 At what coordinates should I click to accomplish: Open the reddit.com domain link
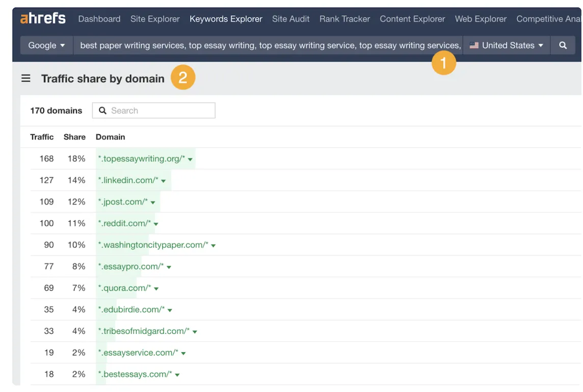124,223
